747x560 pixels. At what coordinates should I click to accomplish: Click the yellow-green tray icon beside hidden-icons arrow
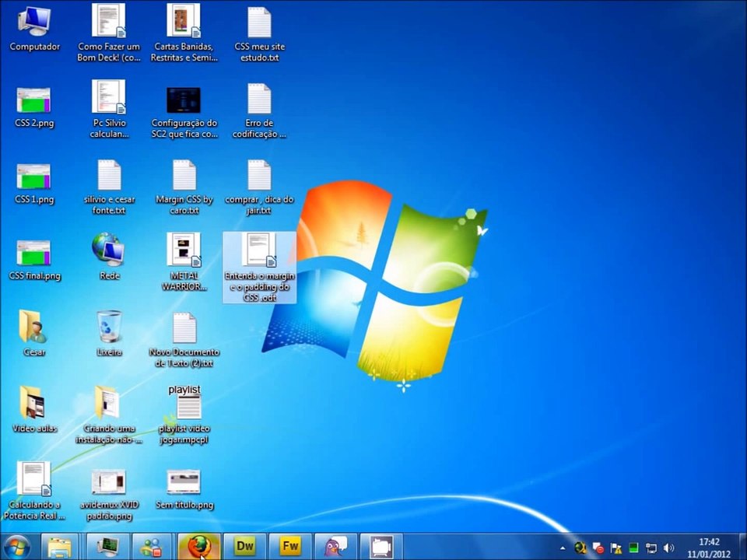pyautogui.click(x=580, y=548)
